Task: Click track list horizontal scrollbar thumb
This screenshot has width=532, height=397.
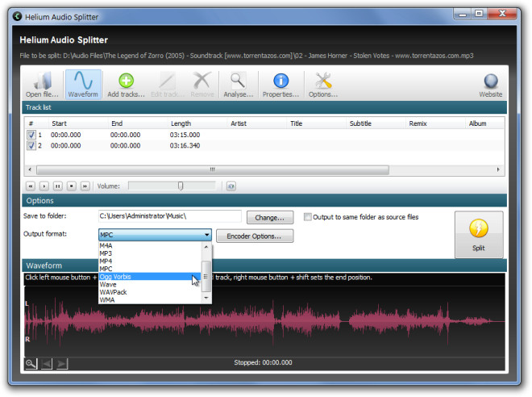Action: click(x=212, y=169)
